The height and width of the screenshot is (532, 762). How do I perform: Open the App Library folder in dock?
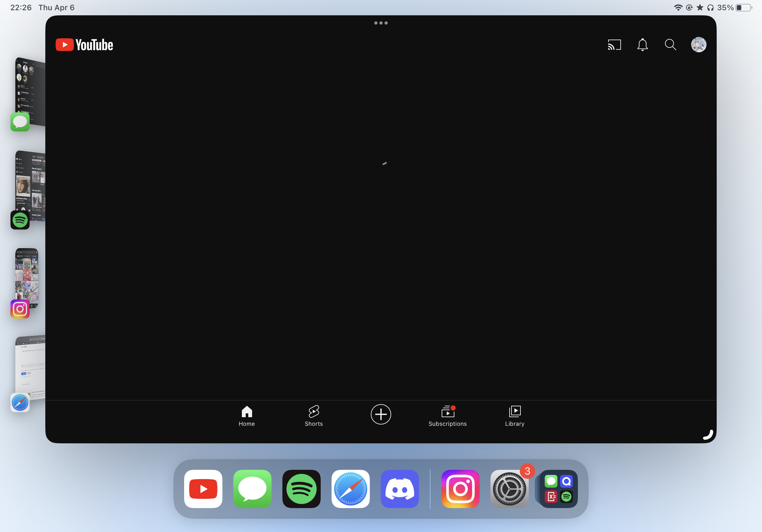point(558,489)
